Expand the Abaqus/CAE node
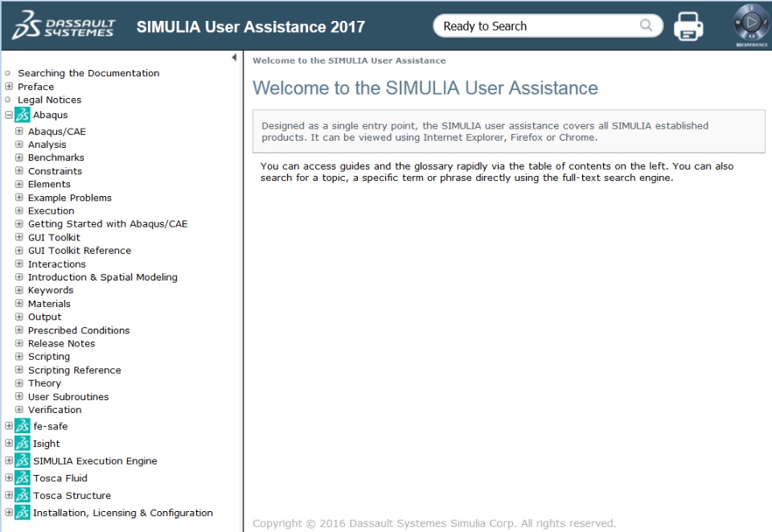Viewport: 772px width, 532px height. 19,131
